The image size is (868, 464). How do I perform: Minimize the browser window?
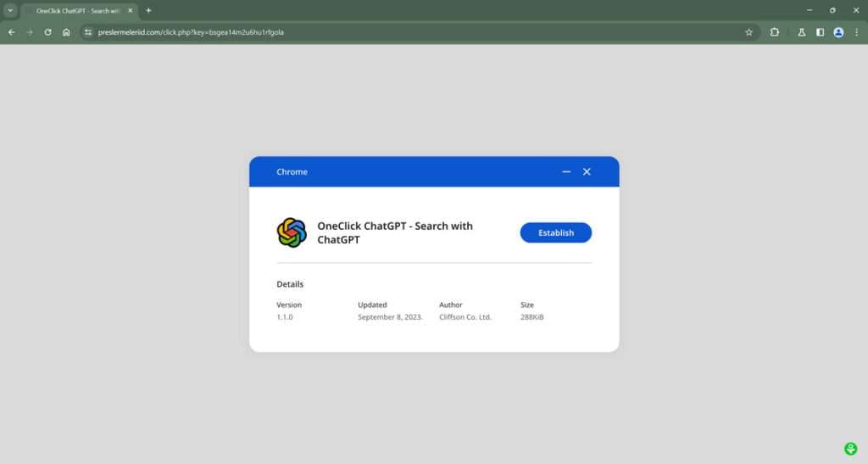coord(810,10)
